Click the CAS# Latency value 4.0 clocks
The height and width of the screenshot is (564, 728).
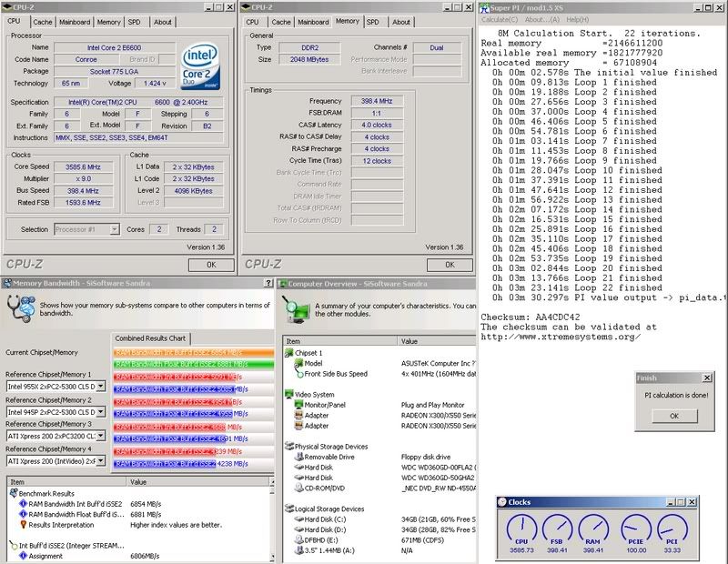377,125
